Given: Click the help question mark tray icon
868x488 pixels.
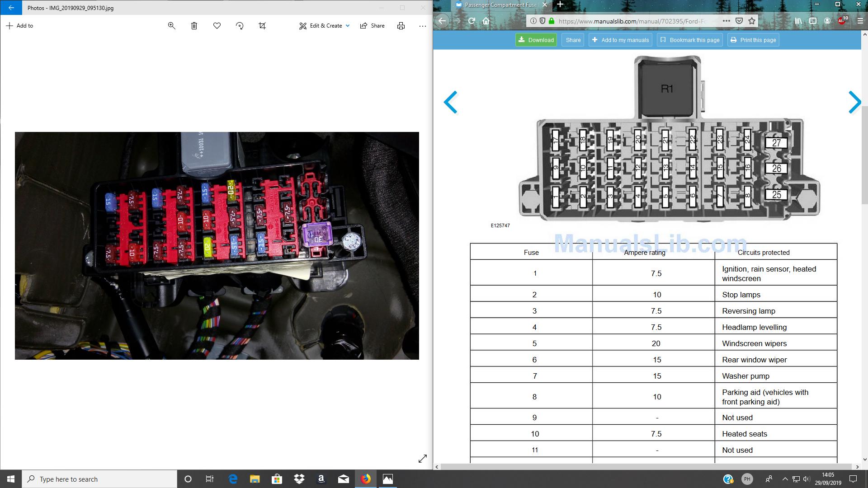Looking at the screenshot, I should 728,479.
